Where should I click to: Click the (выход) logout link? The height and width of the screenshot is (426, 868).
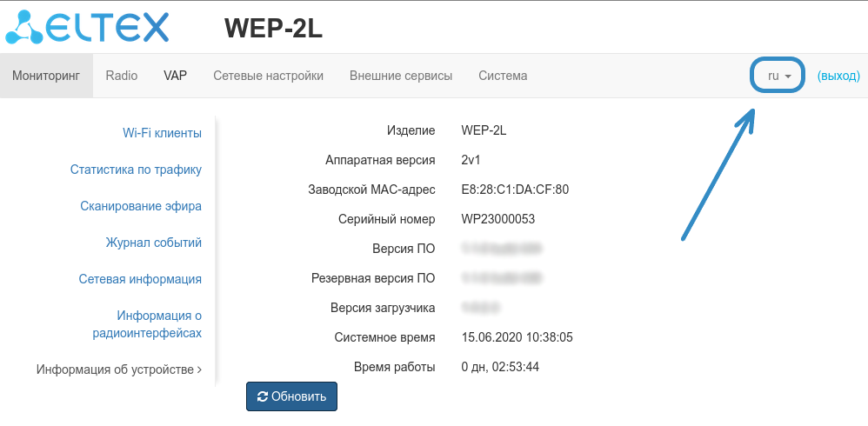838,76
